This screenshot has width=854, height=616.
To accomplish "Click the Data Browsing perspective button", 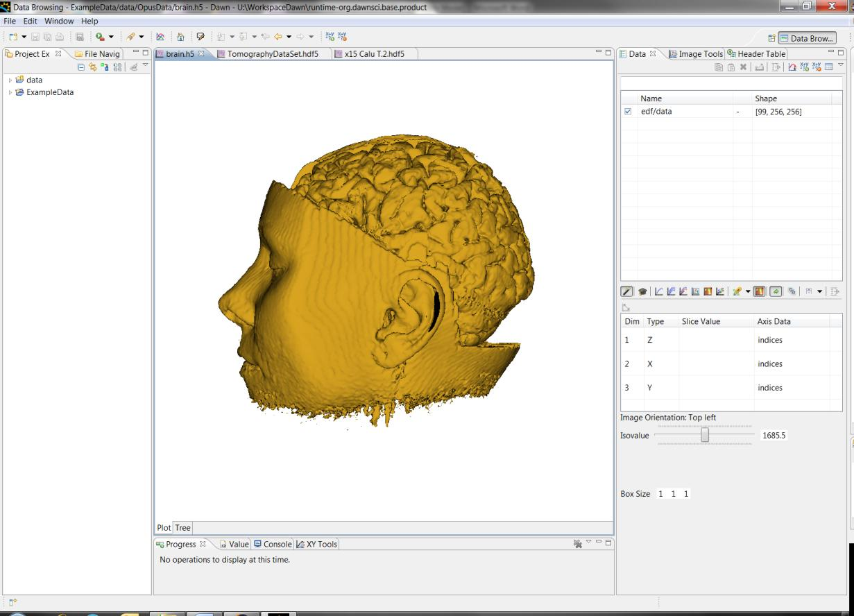I will 808,38.
